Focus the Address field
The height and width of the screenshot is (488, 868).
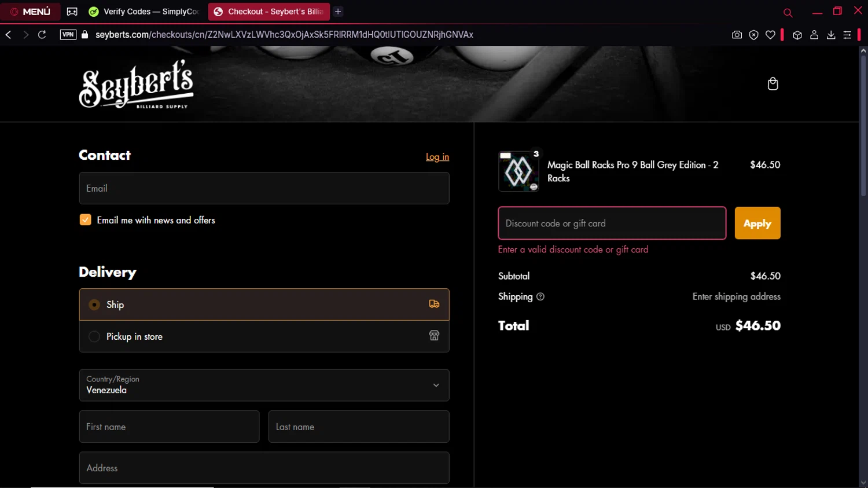[264, 468]
